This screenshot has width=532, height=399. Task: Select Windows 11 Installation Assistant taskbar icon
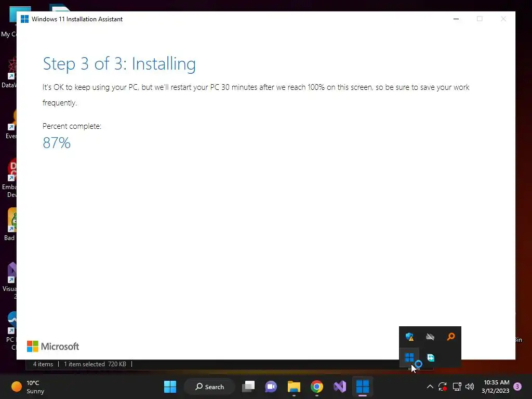362,387
